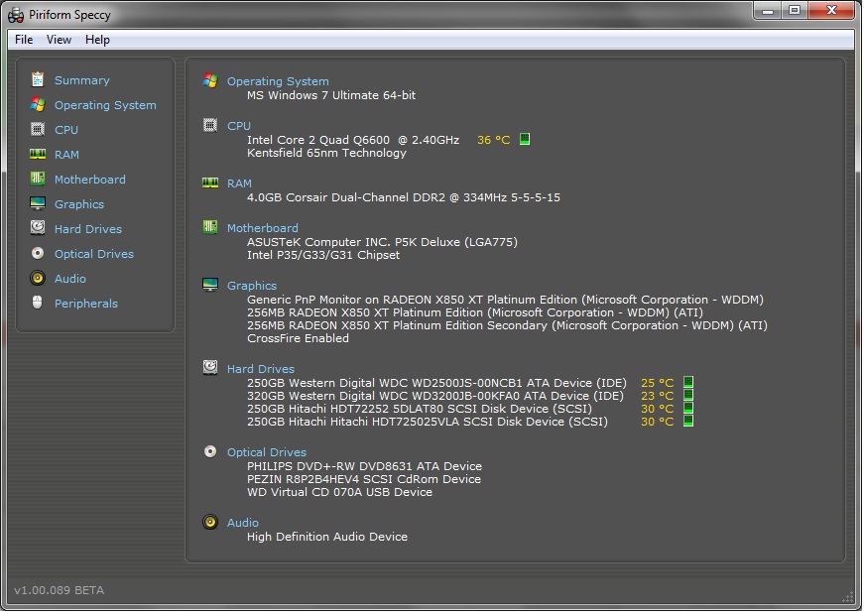
Task: Select Operating System in the sidebar
Action: [x=105, y=105]
